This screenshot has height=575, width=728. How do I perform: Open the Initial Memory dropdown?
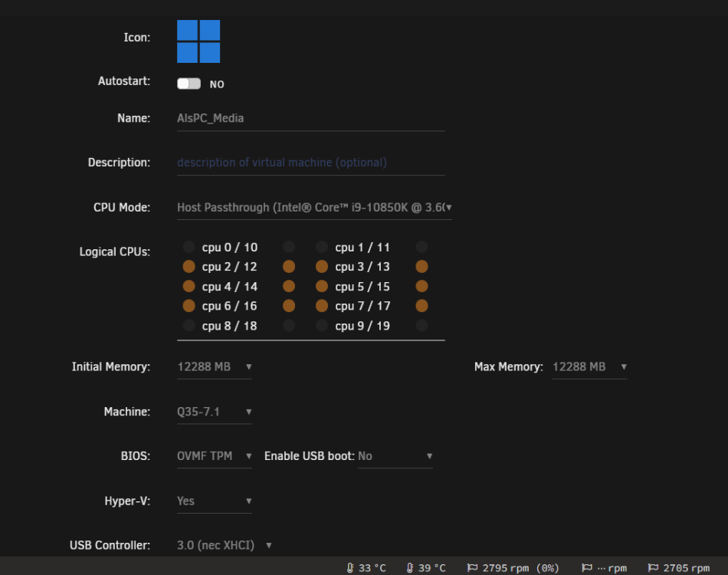coord(215,367)
